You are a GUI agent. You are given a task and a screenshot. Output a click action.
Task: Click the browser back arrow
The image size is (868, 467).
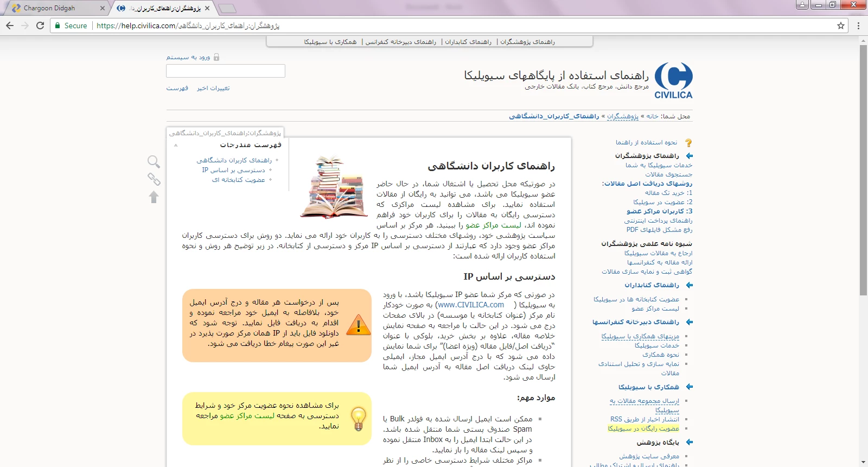tap(10, 26)
